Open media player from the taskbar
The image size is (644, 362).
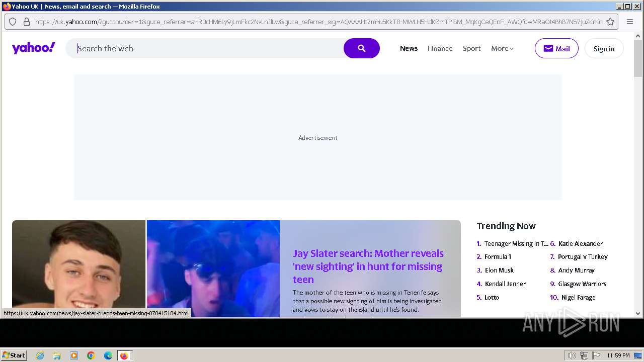point(74,355)
